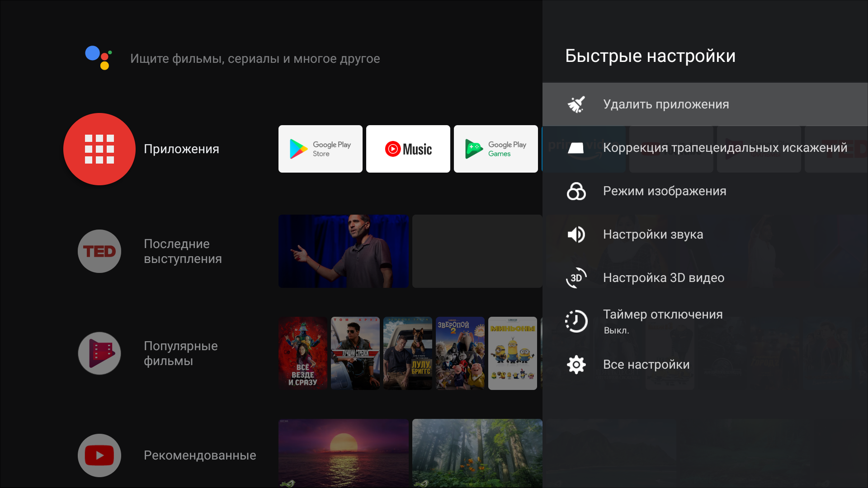The width and height of the screenshot is (868, 488).
Task: Click the speaker sound settings icon
Action: click(576, 235)
